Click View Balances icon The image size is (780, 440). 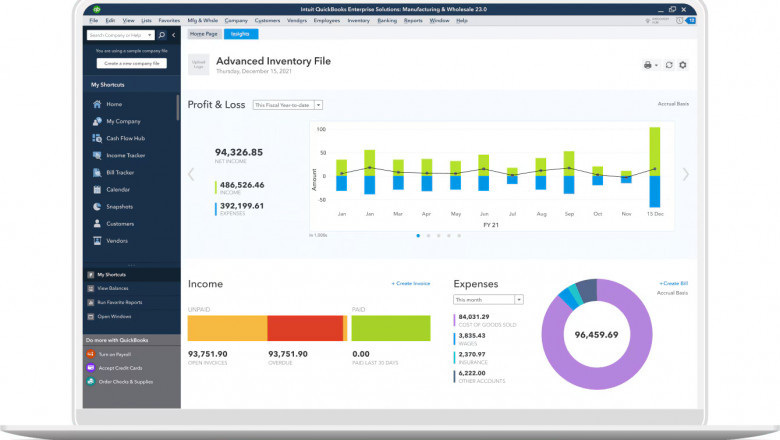(x=91, y=288)
